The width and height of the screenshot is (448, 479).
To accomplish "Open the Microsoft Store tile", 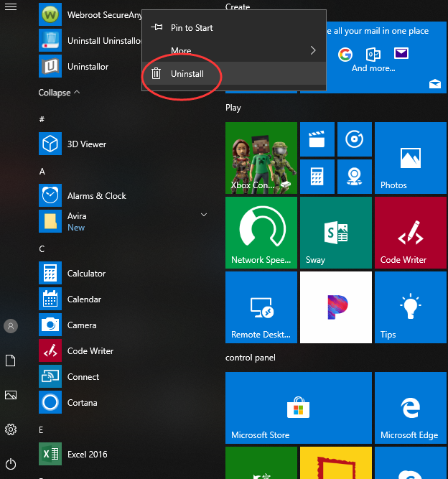I will click(x=299, y=408).
